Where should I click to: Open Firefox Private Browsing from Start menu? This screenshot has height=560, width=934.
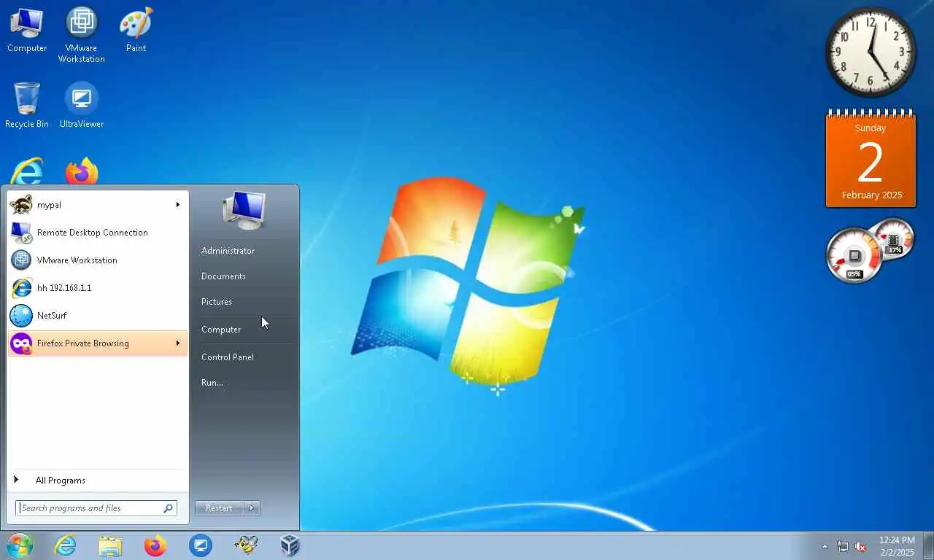tap(98, 343)
